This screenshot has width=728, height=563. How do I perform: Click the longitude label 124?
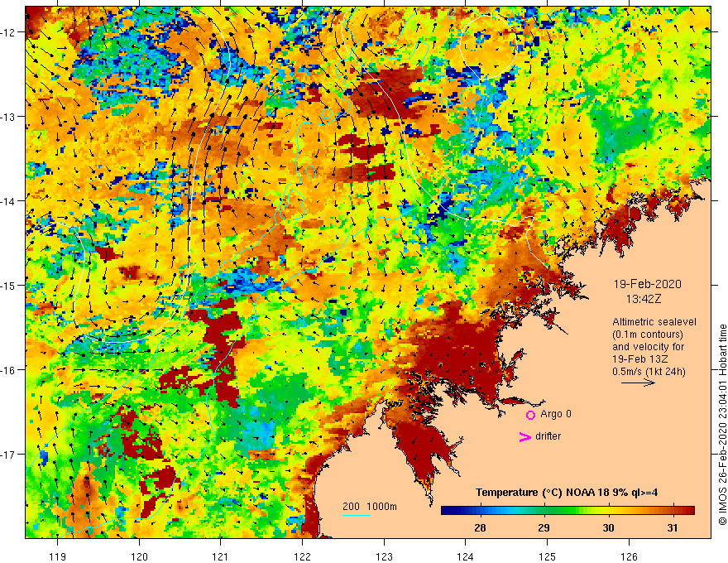466,556
